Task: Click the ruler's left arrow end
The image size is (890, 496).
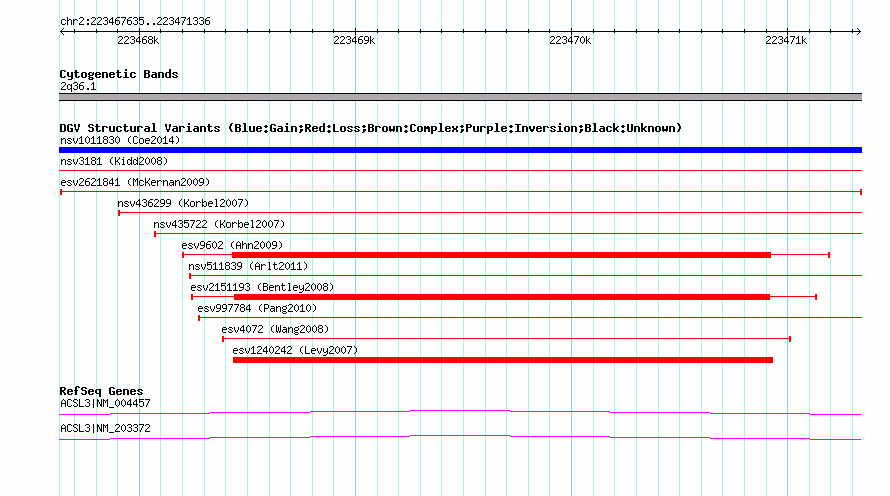Action: [63, 31]
